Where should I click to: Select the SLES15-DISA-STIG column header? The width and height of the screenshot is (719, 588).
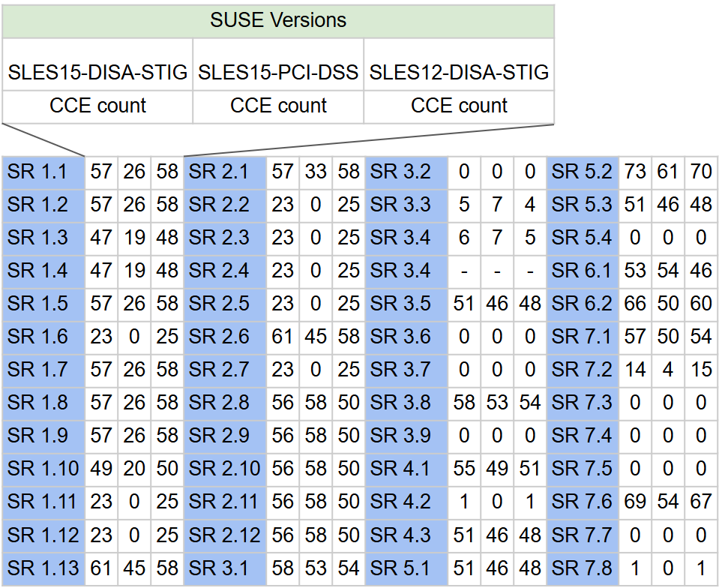click(x=97, y=73)
